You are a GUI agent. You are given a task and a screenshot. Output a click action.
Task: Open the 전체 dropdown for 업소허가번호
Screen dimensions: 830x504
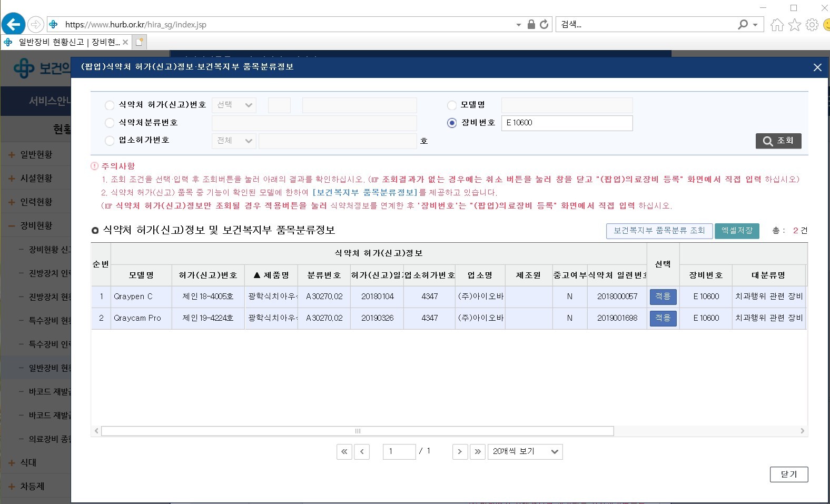click(234, 141)
